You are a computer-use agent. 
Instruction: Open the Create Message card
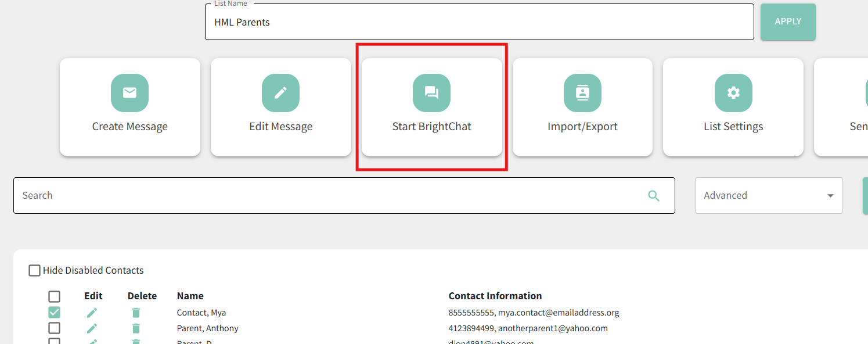pyautogui.click(x=130, y=107)
